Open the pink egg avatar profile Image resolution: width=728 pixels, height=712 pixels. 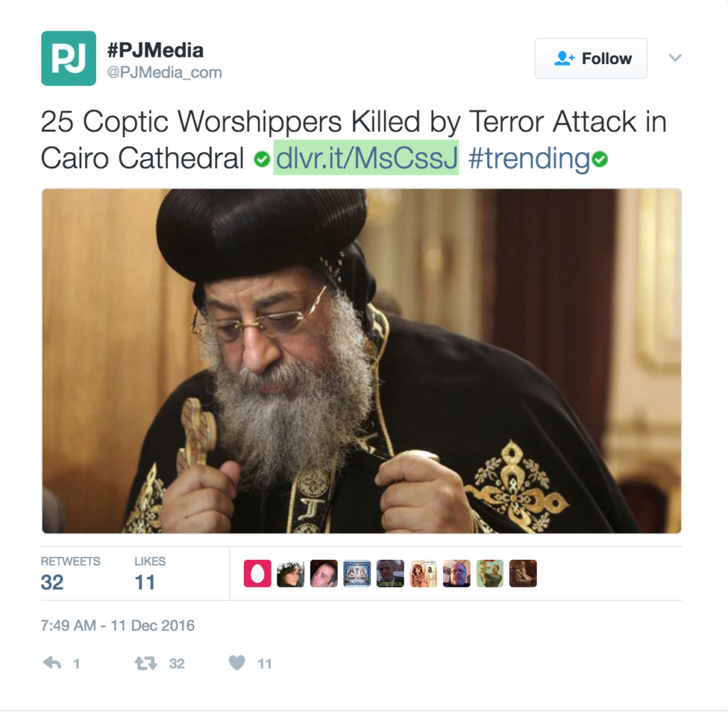257,573
